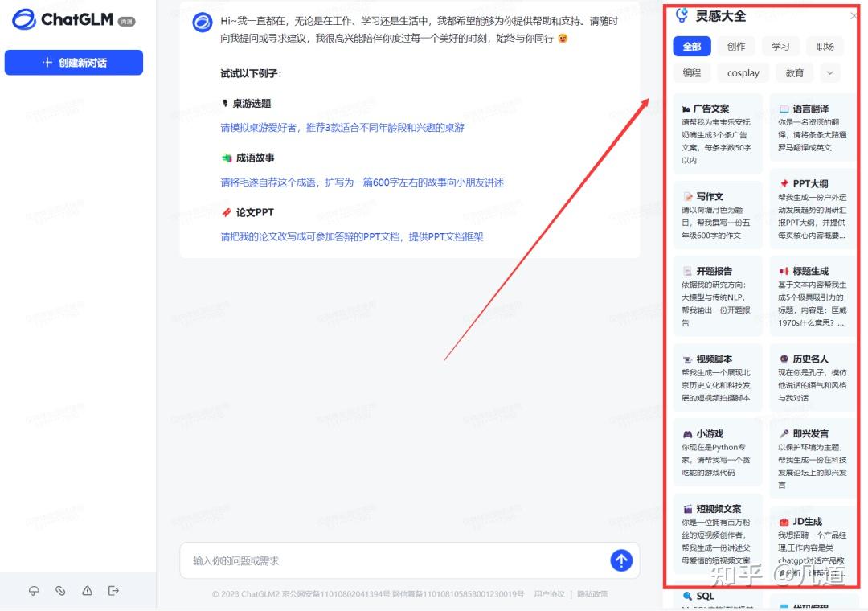Viewport: 868px width, 611px height.
Task: Open the 用户协议 link in footer
Action: [x=549, y=594]
